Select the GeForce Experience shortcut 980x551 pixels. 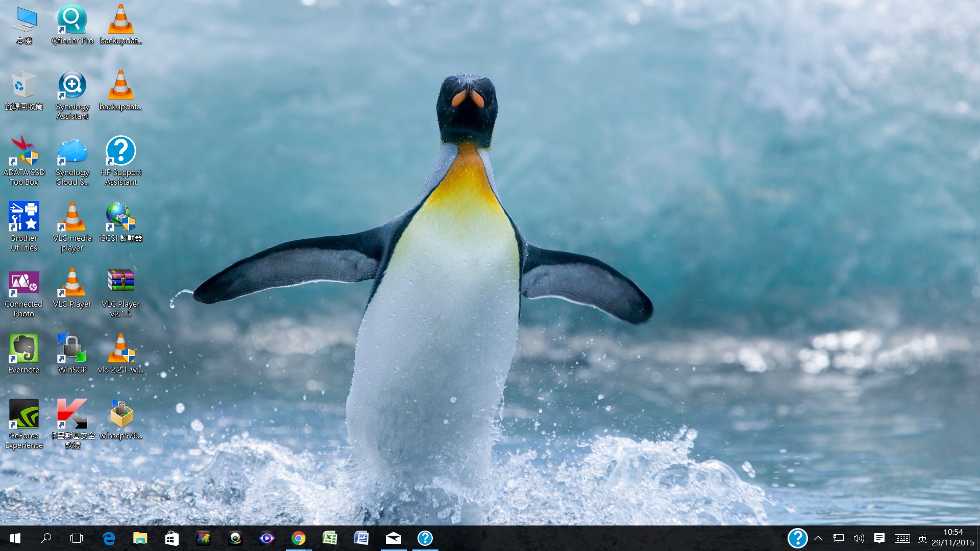(24, 424)
